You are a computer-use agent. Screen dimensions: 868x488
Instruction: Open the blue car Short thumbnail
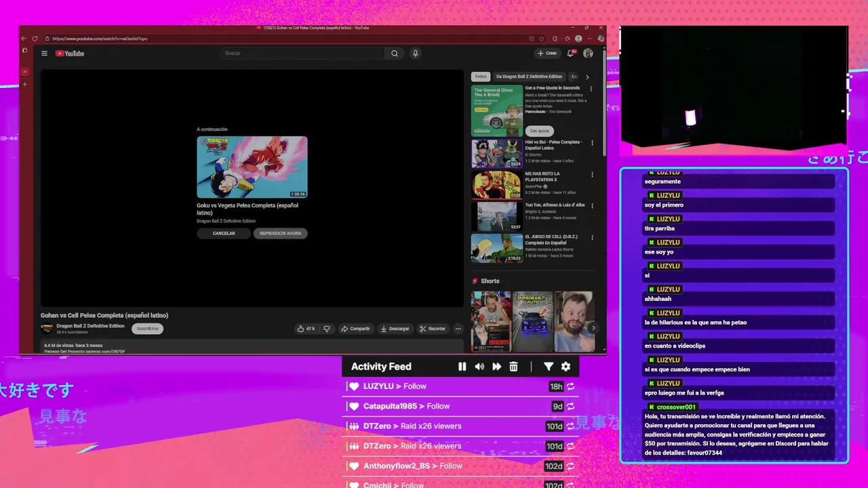tap(533, 322)
